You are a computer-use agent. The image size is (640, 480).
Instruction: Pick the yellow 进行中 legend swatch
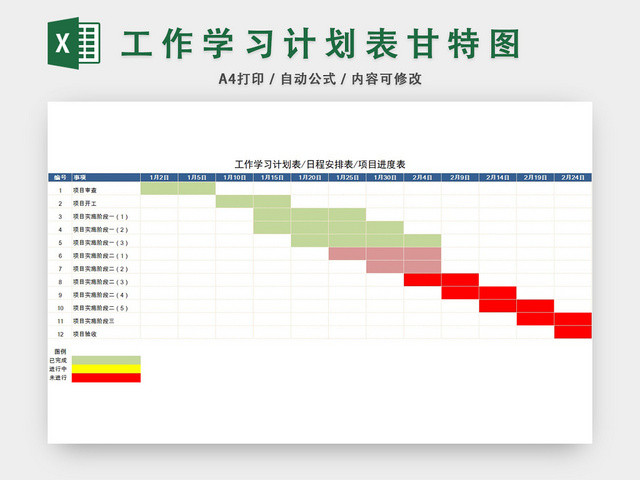tap(106, 369)
